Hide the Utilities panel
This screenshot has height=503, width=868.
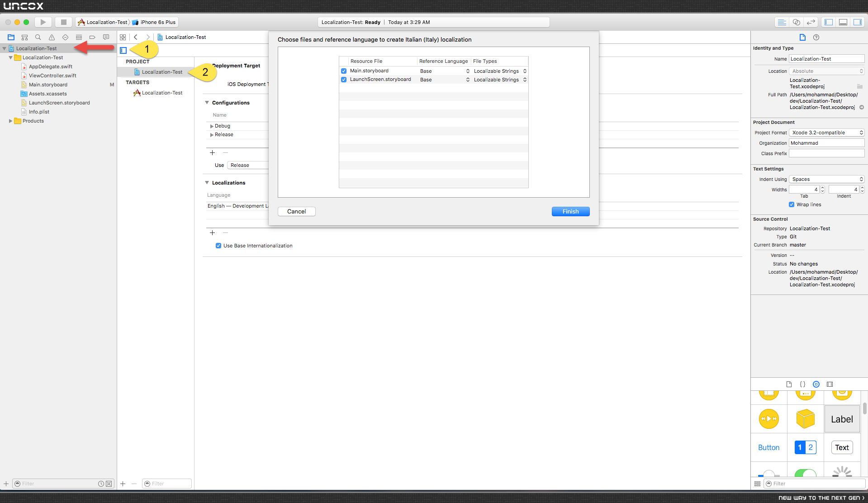[x=858, y=22]
